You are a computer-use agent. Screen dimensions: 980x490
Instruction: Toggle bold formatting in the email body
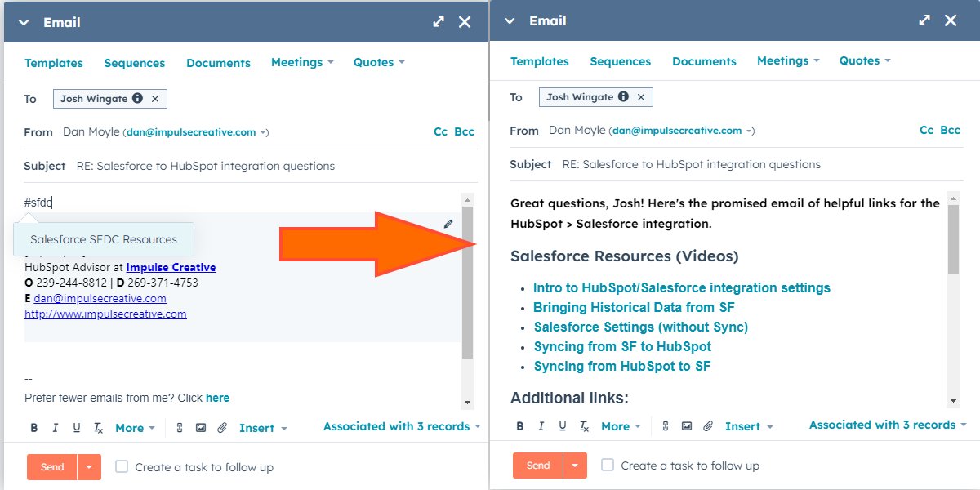pyautogui.click(x=33, y=427)
